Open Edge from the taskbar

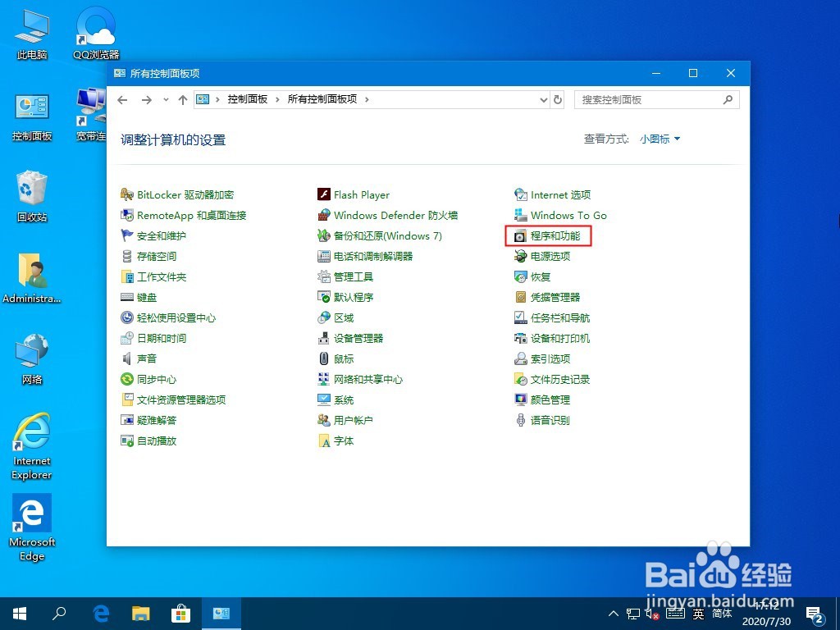(x=101, y=614)
